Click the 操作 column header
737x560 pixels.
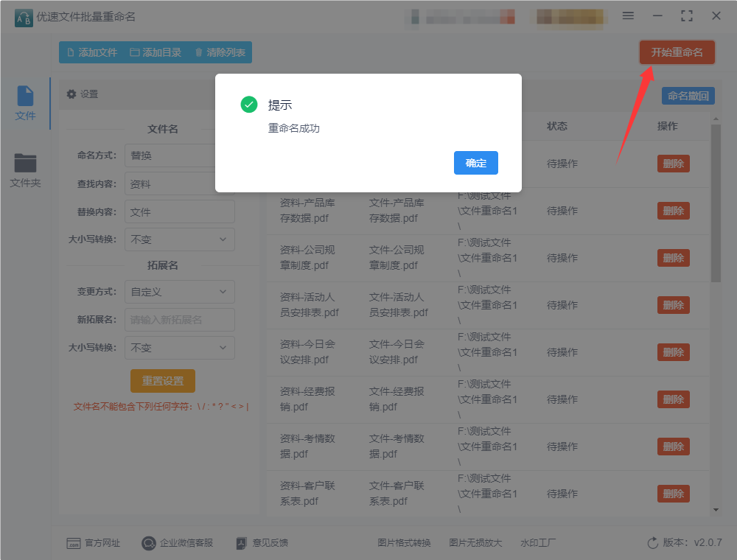tap(668, 126)
